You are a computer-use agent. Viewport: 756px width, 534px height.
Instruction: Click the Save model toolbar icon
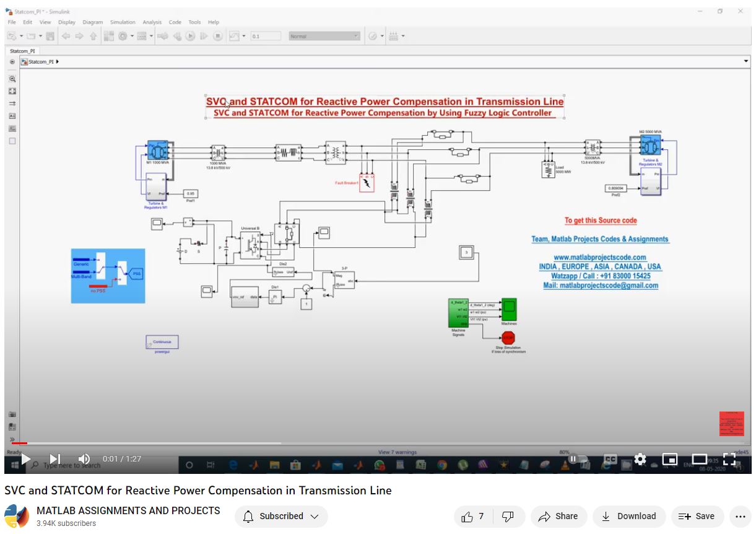click(x=50, y=37)
